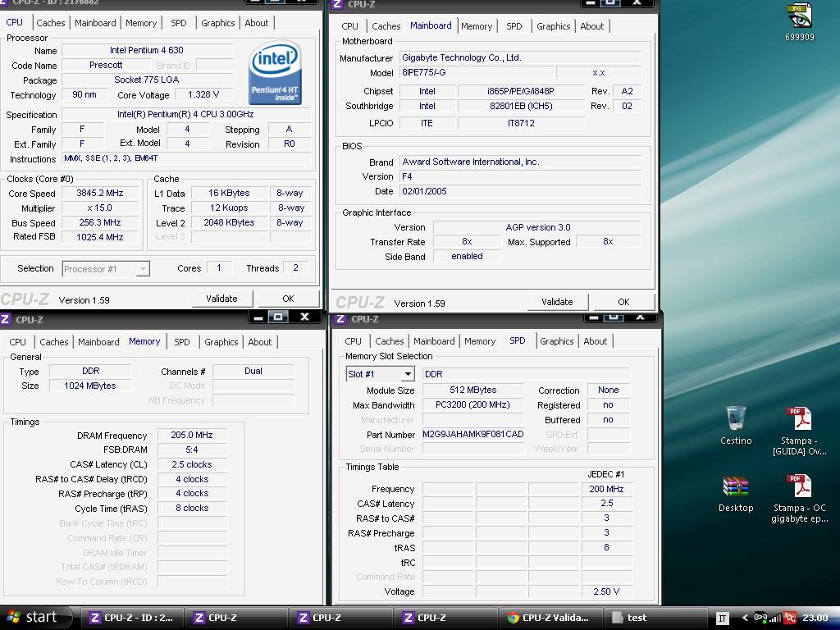Expand hidden tray icons chevron
The height and width of the screenshot is (630, 840).
[x=744, y=618]
